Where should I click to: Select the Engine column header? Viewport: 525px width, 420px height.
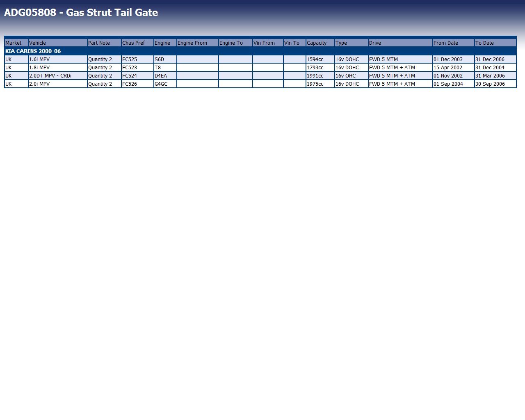[x=165, y=43]
